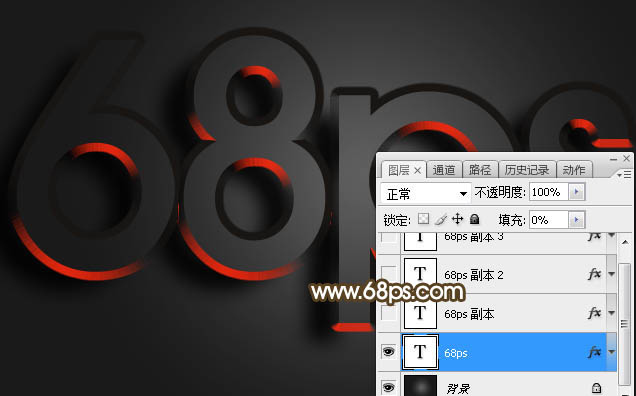The width and height of the screenshot is (636, 396).
Task: Show the 68ps 副本 layer
Action: coord(388,313)
